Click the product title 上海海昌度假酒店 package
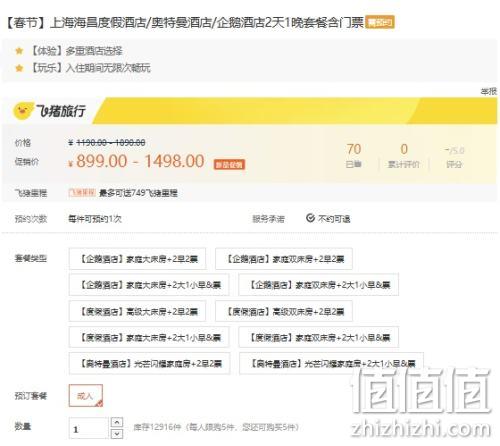Image resolution: width=500 pixels, height=446 pixels. pyautogui.click(x=184, y=23)
